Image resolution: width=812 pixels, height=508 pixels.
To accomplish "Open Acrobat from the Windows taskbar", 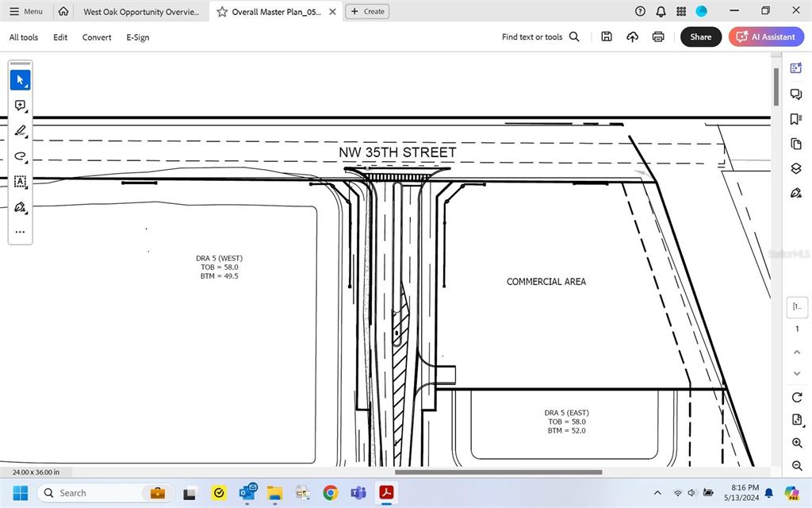I will [385, 493].
